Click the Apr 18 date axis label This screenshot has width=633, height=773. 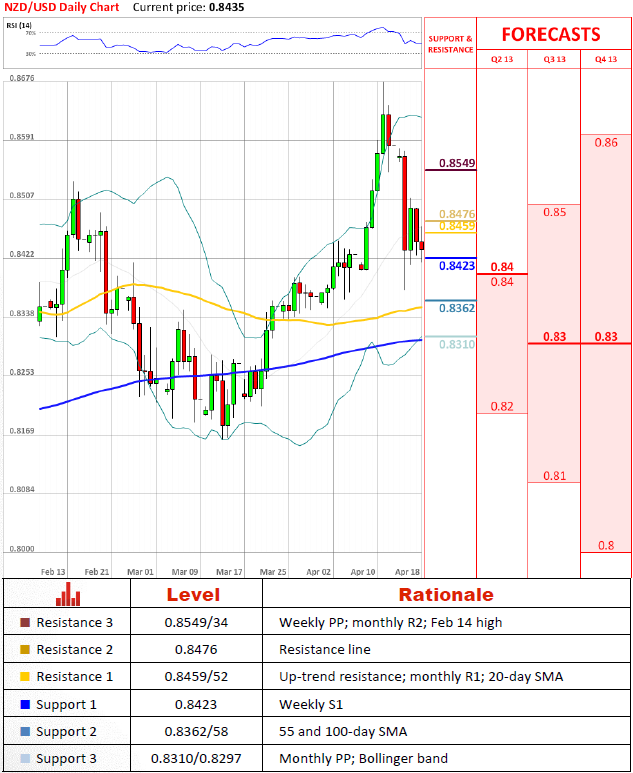click(407, 572)
